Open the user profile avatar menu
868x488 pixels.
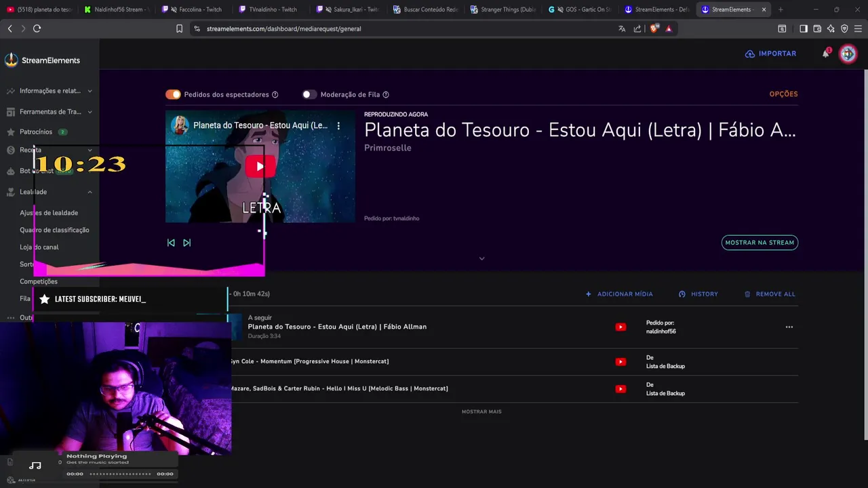pos(848,54)
